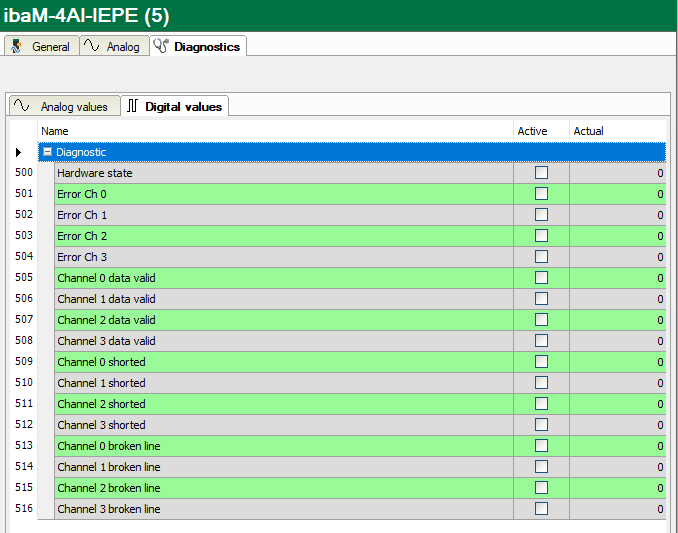Click the Diagnostics stethoscope icon
Viewport: 678px width, 533px height.
click(161, 46)
